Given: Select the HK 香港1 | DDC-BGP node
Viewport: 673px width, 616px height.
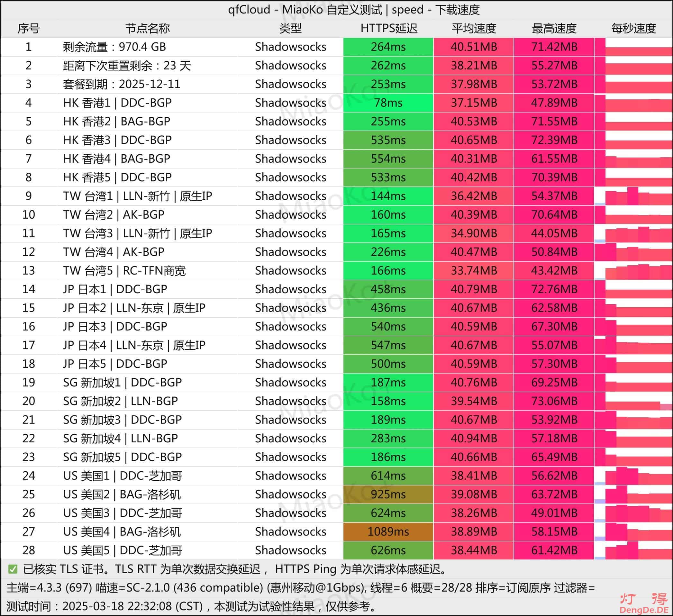Looking at the screenshot, I should [x=117, y=103].
